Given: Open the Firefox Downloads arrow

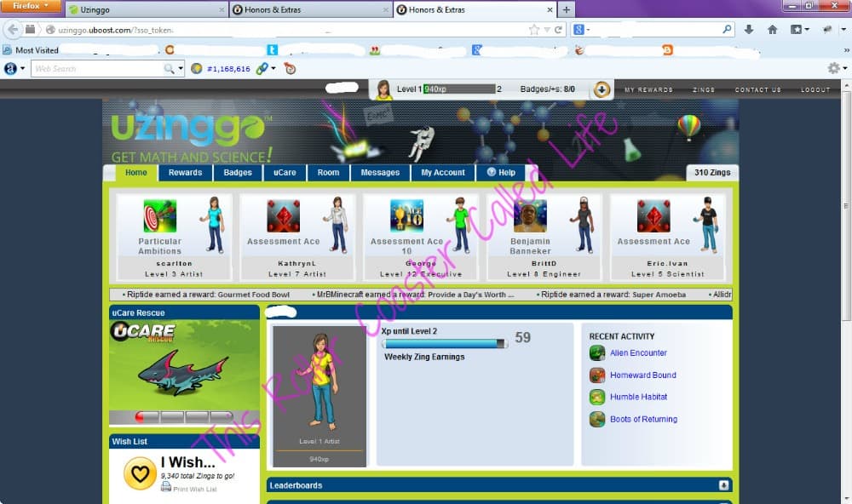Looking at the screenshot, I should pyautogui.click(x=749, y=30).
